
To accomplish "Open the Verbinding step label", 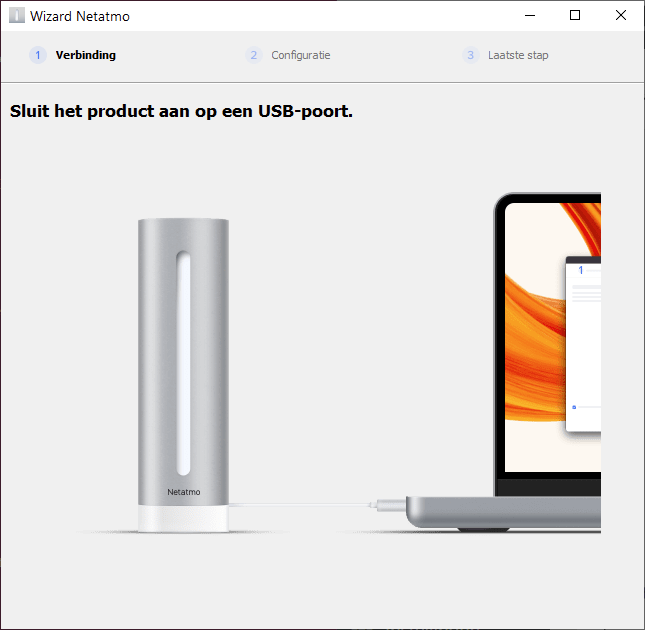I will (x=86, y=55).
